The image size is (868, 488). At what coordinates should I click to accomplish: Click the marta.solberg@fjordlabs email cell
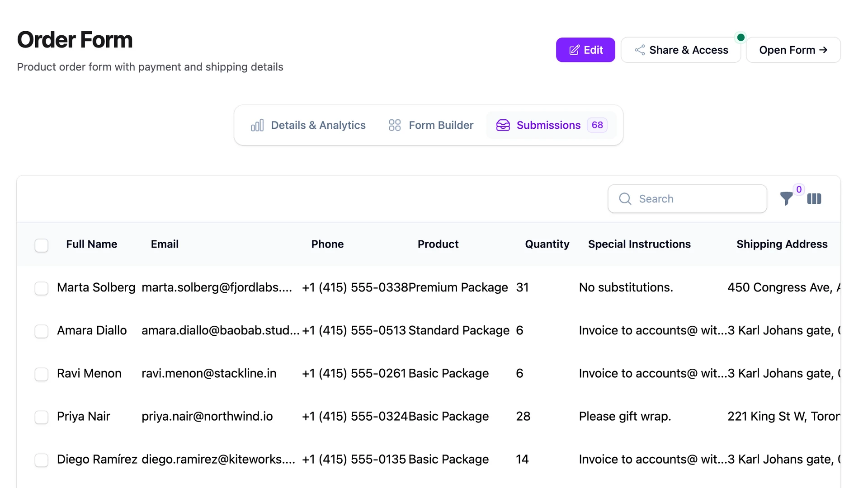pos(217,287)
